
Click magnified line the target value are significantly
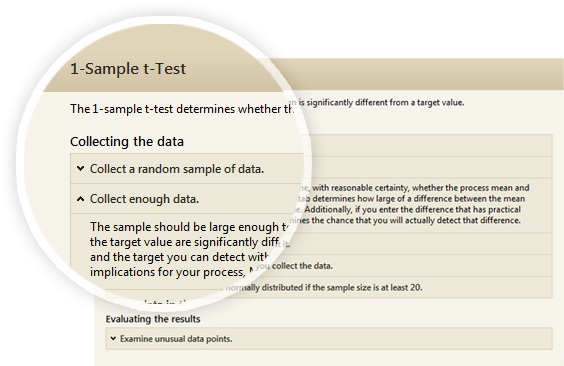click(x=185, y=242)
